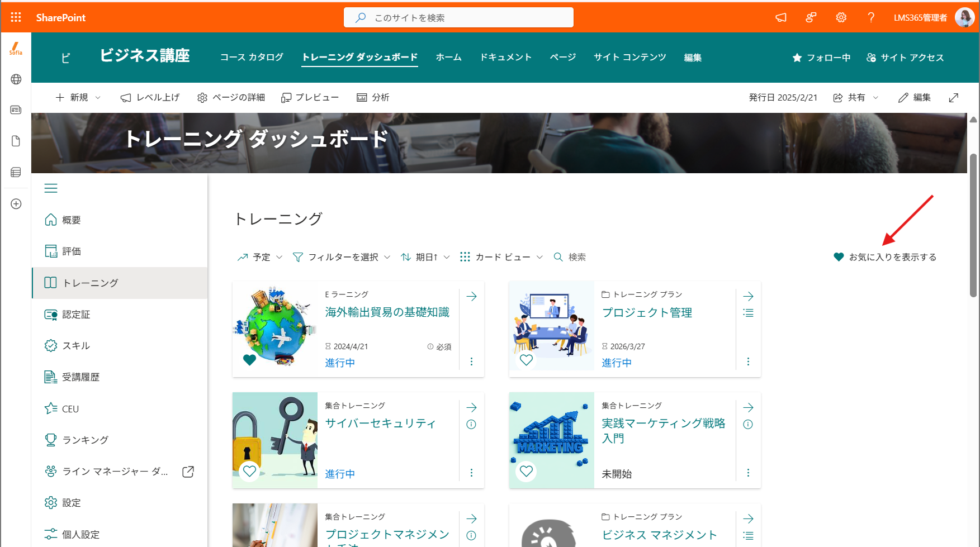Show the プロジェクト管理 course list icon

748,313
